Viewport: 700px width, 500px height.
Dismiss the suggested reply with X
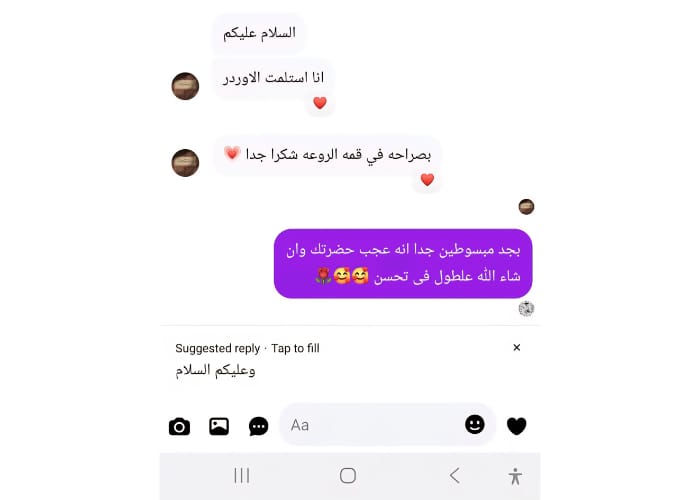click(x=517, y=347)
